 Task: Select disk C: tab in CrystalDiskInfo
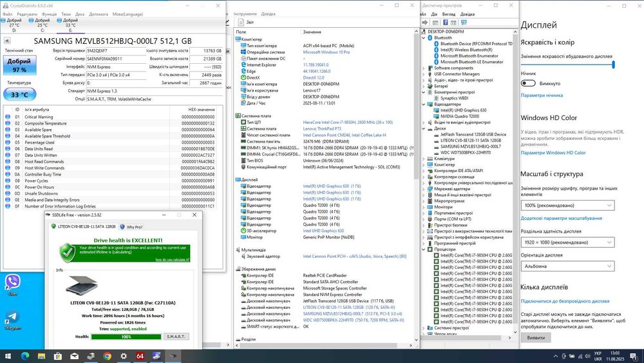[x=43, y=25]
